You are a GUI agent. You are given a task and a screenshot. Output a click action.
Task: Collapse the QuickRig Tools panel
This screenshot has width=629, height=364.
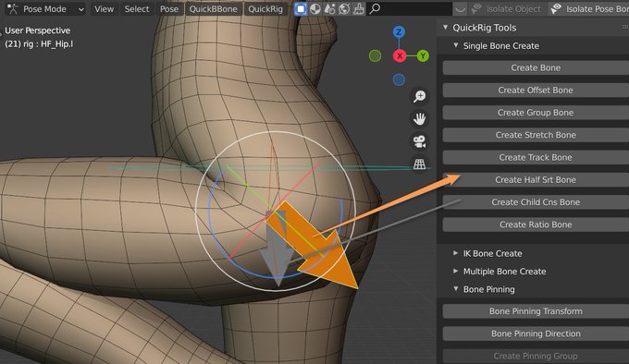pyautogui.click(x=446, y=27)
